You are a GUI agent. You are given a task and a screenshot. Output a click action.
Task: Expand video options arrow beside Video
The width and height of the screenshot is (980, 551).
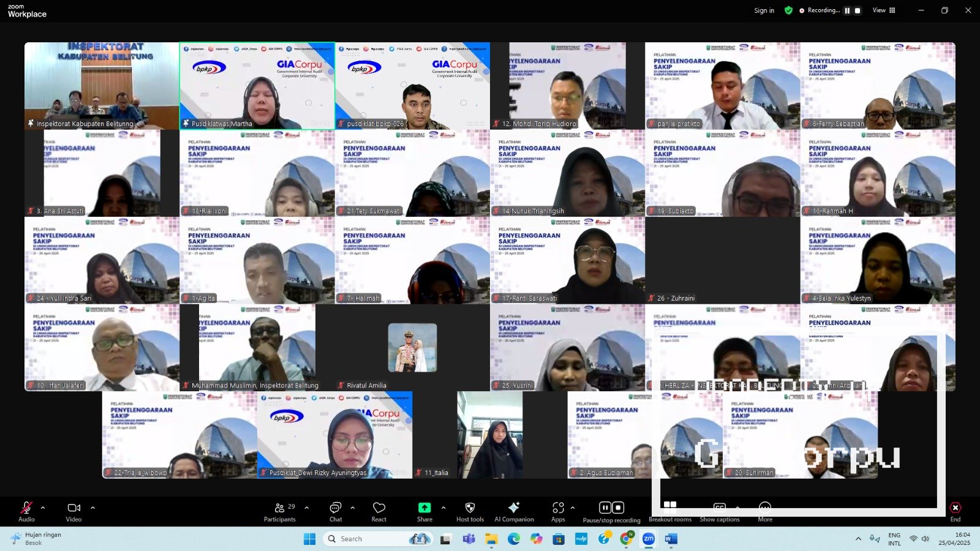(x=93, y=508)
